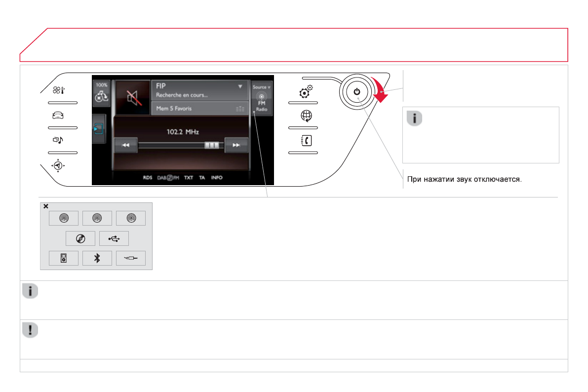Open the internet globe menu
Screen dimensions: 588x392
tap(305, 116)
